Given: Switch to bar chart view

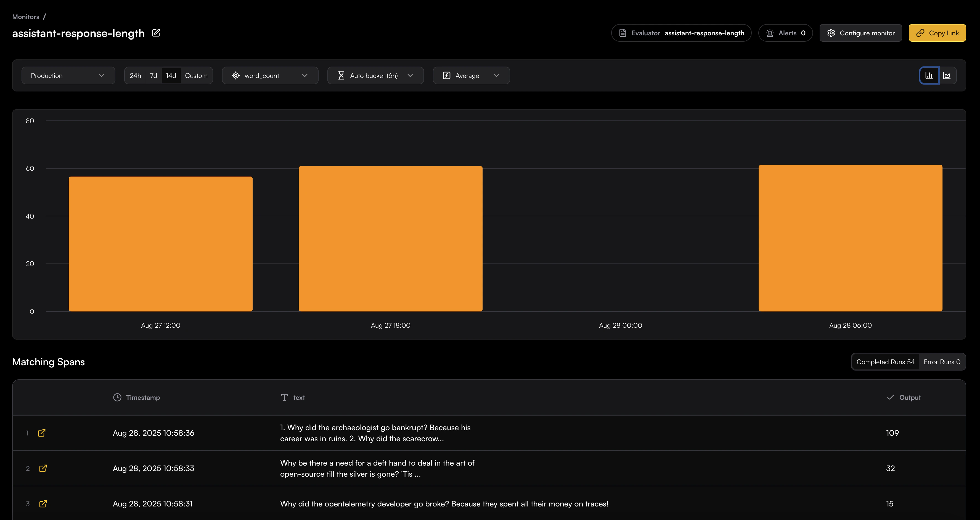Looking at the screenshot, I should pos(929,75).
